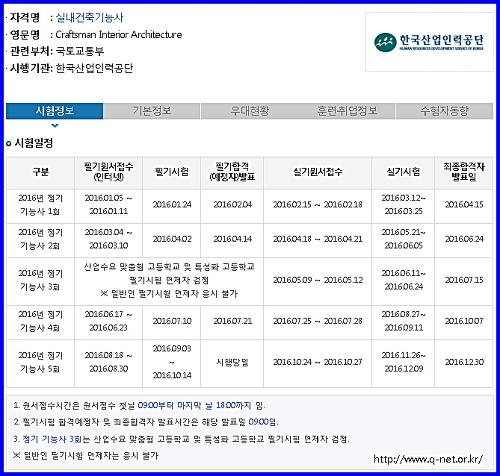
Task: Click the 2016.06.17 ~ 2016.06.23 application cell
Action: [108, 321]
